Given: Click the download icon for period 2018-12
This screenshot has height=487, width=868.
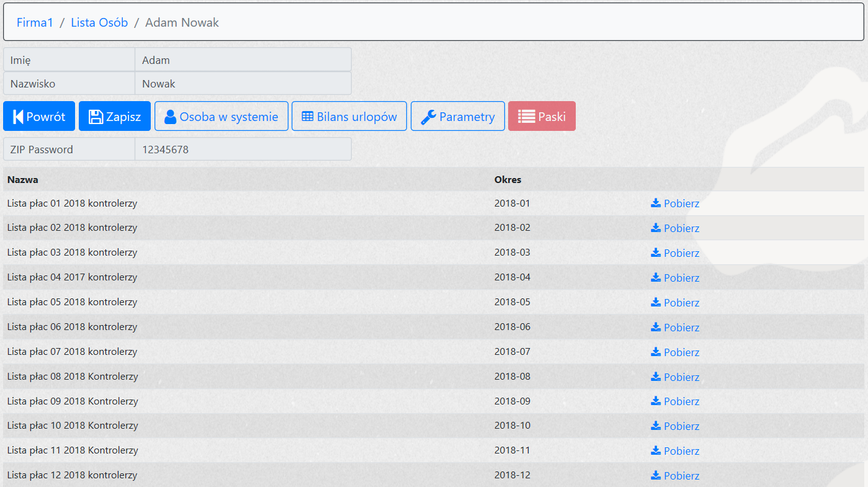Looking at the screenshot, I should [655, 475].
